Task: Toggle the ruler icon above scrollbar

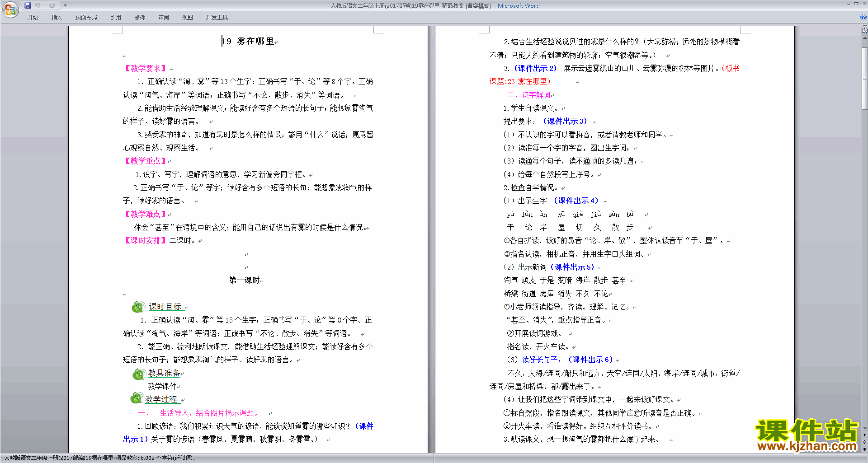Action: (865, 31)
